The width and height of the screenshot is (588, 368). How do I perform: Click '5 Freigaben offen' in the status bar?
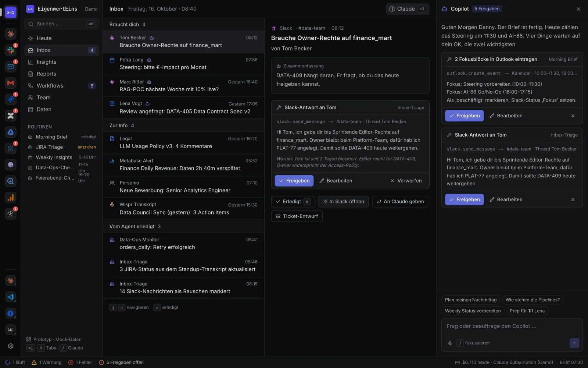(x=121, y=362)
